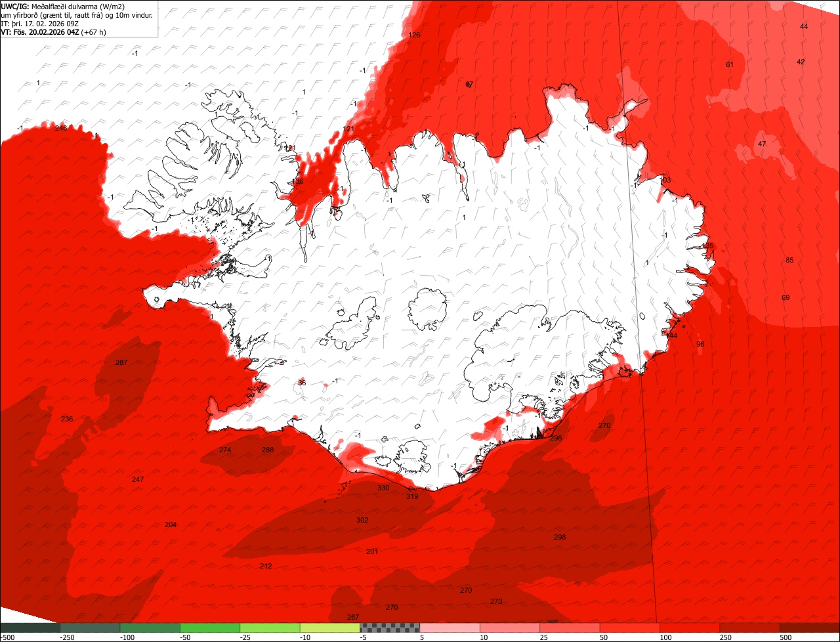Click the map value "144"

coord(671,335)
